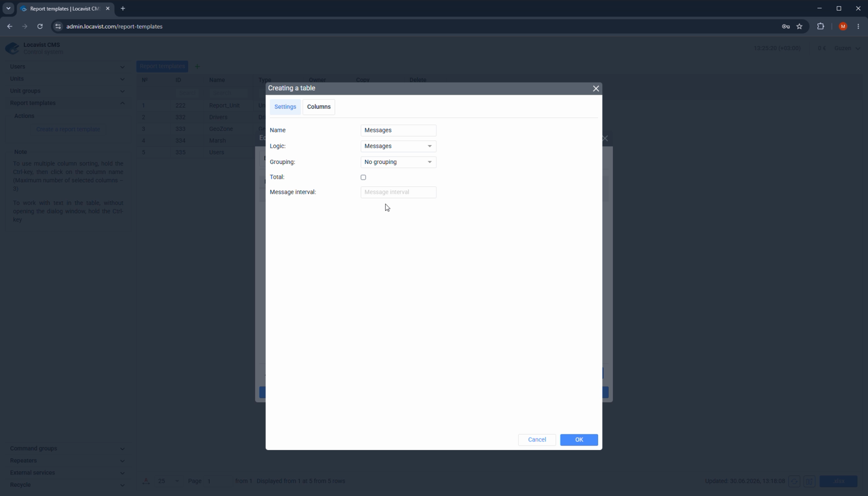This screenshot has width=868, height=496.
Task: Collapse the Report templates sidebar section
Action: 67,103
